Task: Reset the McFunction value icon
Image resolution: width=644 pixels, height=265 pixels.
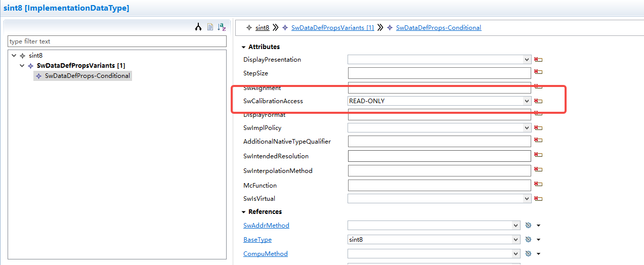Action: point(538,184)
